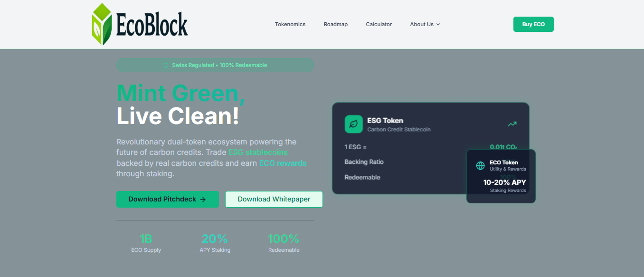Click the icon in Swiss Regulated badge
This screenshot has width=644, height=277.
point(166,65)
